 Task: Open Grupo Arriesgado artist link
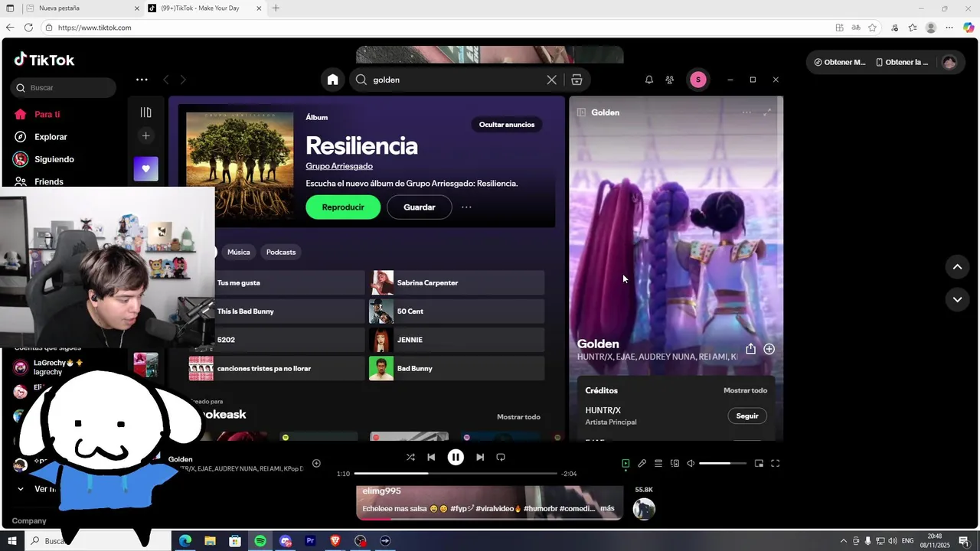(x=339, y=166)
